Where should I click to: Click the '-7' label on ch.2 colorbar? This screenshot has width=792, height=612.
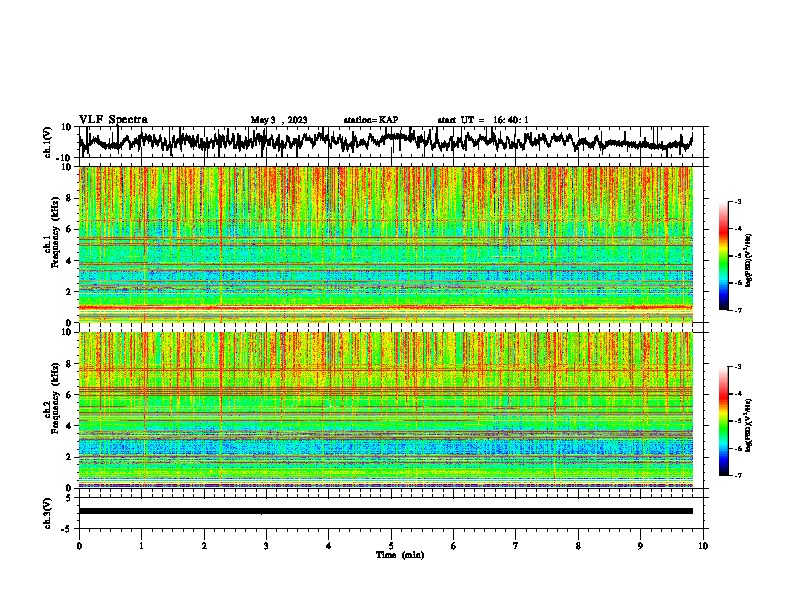(738, 475)
